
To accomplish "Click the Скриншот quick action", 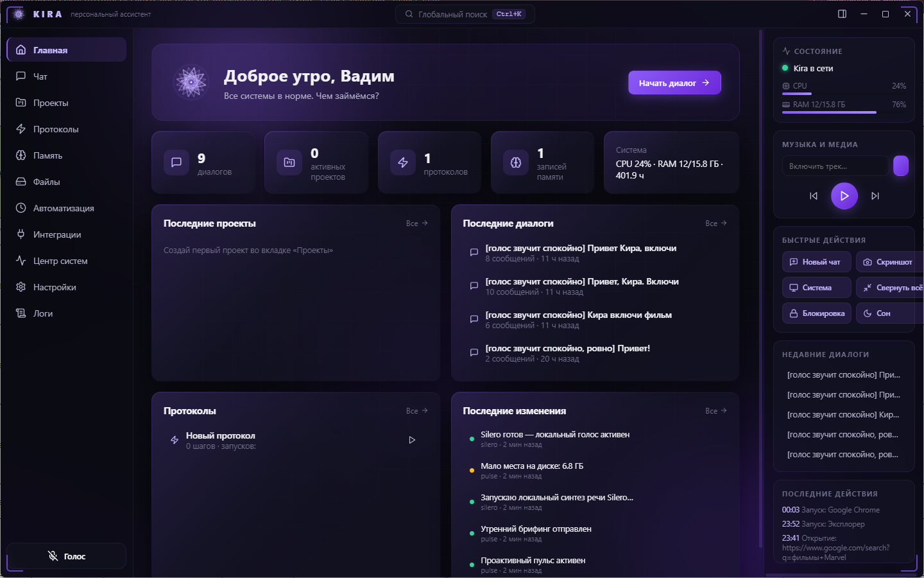I will pyautogui.click(x=890, y=262).
